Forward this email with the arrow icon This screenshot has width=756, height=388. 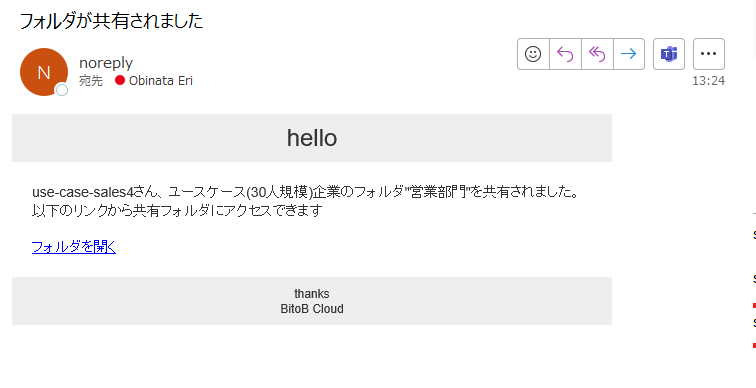click(629, 54)
